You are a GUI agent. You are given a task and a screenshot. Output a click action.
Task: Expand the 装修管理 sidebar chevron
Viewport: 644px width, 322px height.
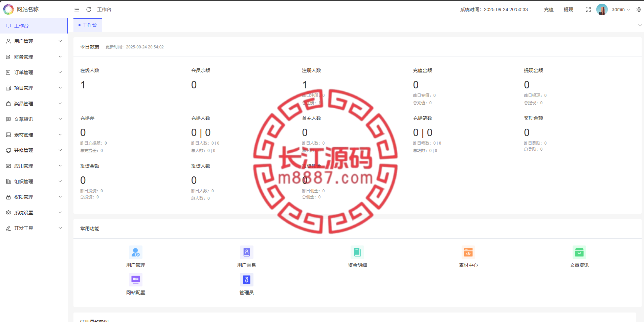tap(60, 150)
